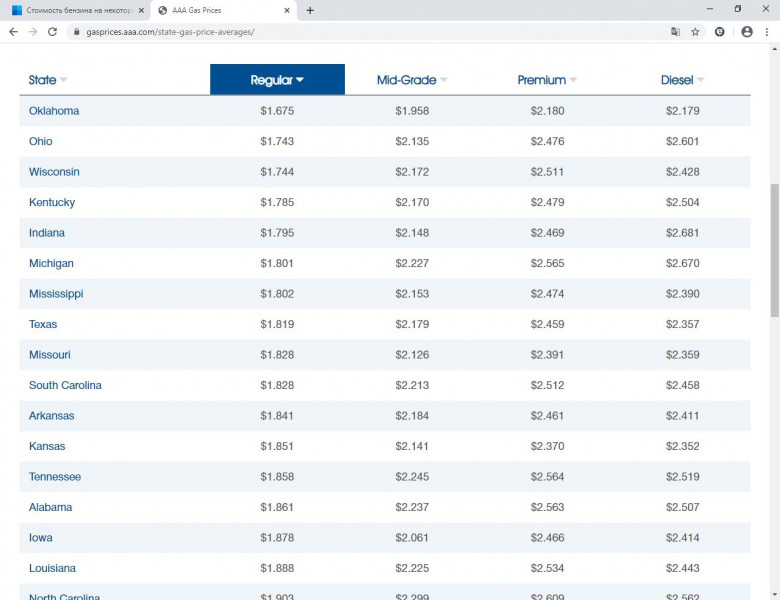Screen dimensions: 780x600
Task: Sort table by State column
Action: (x=48, y=80)
